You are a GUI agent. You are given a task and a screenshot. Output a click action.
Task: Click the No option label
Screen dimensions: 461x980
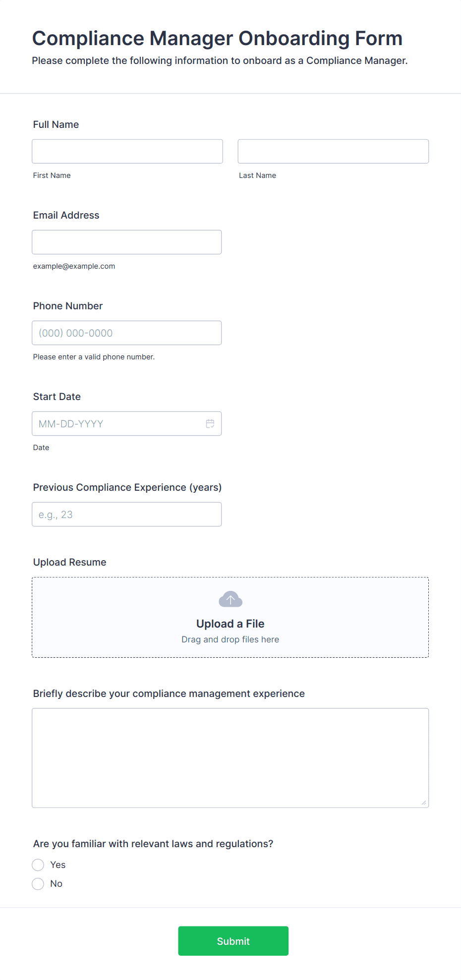(57, 884)
